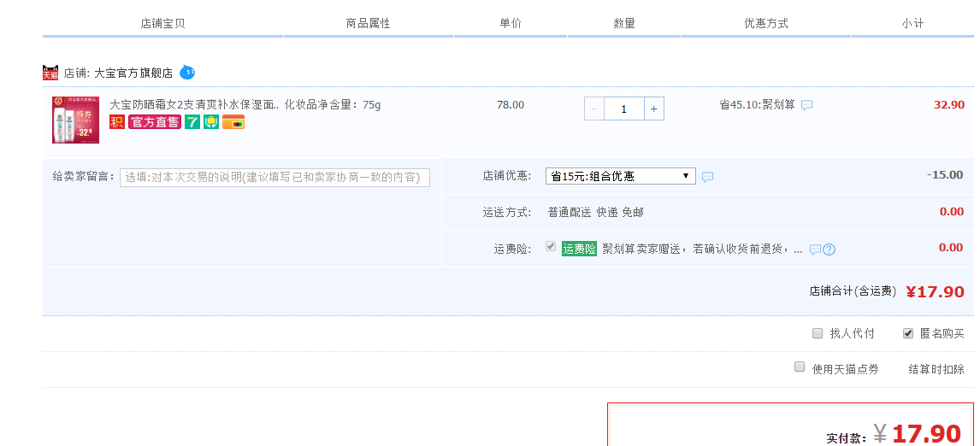
Task: Check the 使用天猫点券 checkbox
Action: [800, 367]
